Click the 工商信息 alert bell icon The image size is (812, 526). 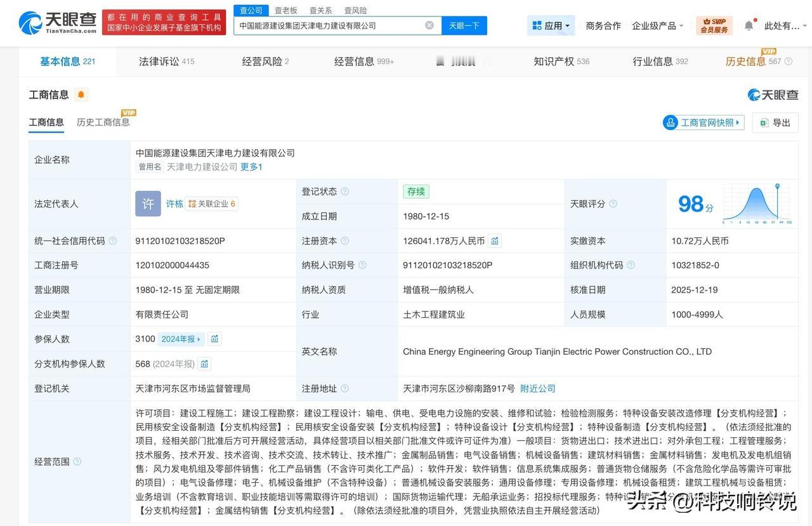pos(81,95)
